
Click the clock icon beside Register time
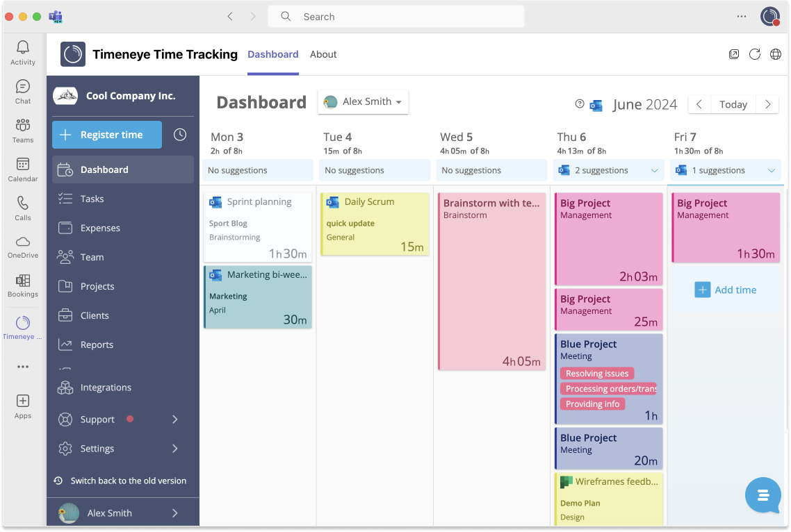pyautogui.click(x=179, y=134)
